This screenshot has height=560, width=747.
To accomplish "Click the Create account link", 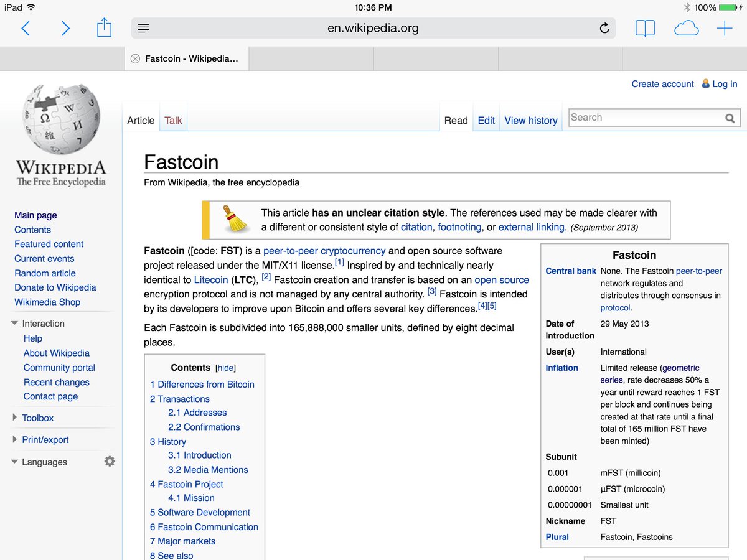I will tap(662, 84).
